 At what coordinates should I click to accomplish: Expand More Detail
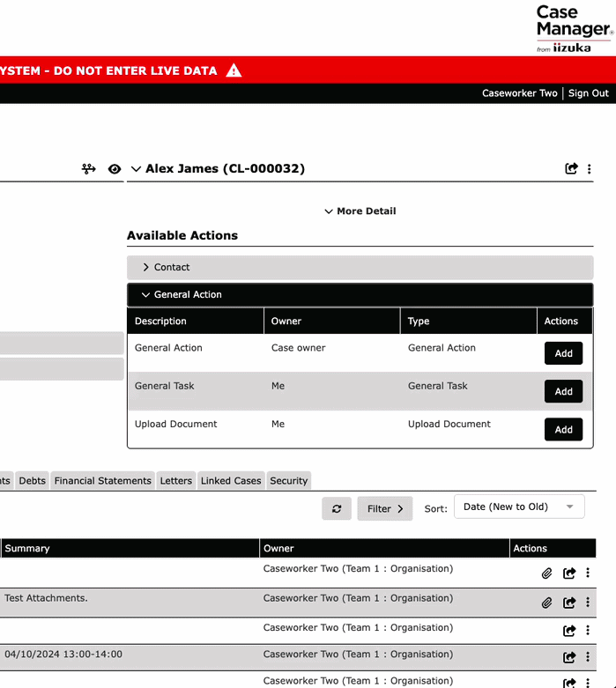click(360, 211)
